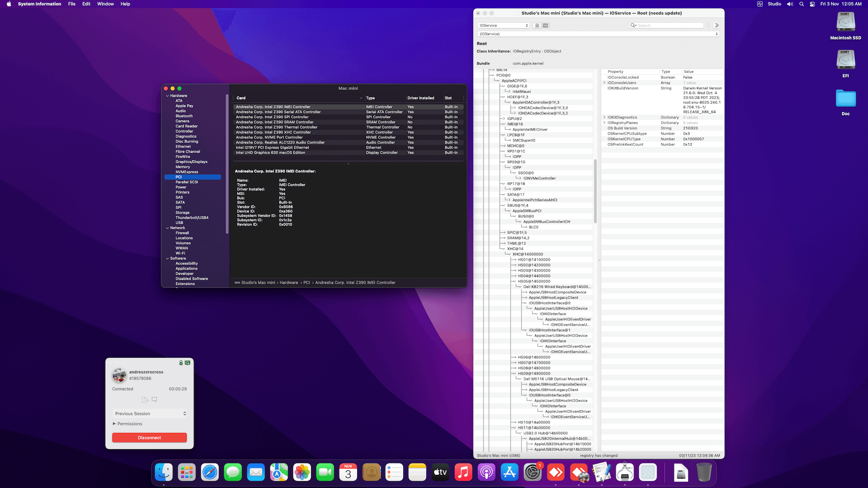The height and width of the screenshot is (488, 868).
Task: Switch IORegistryExplorer to list view
Action: pos(537,25)
